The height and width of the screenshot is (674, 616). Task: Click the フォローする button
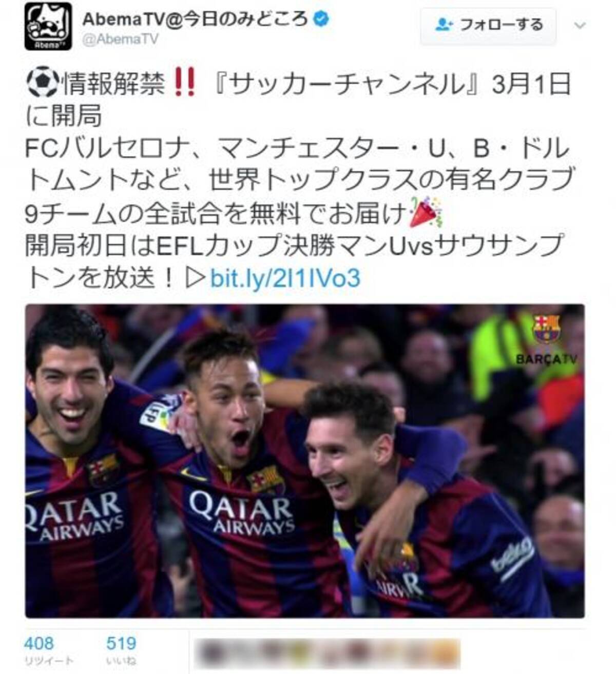coord(488,25)
